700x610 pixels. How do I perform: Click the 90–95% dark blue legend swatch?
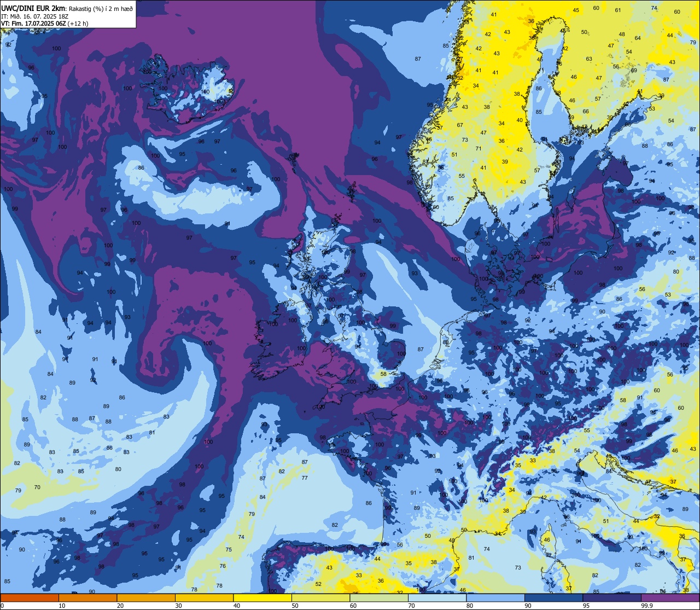pyautogui.click(x=553, y=597)
